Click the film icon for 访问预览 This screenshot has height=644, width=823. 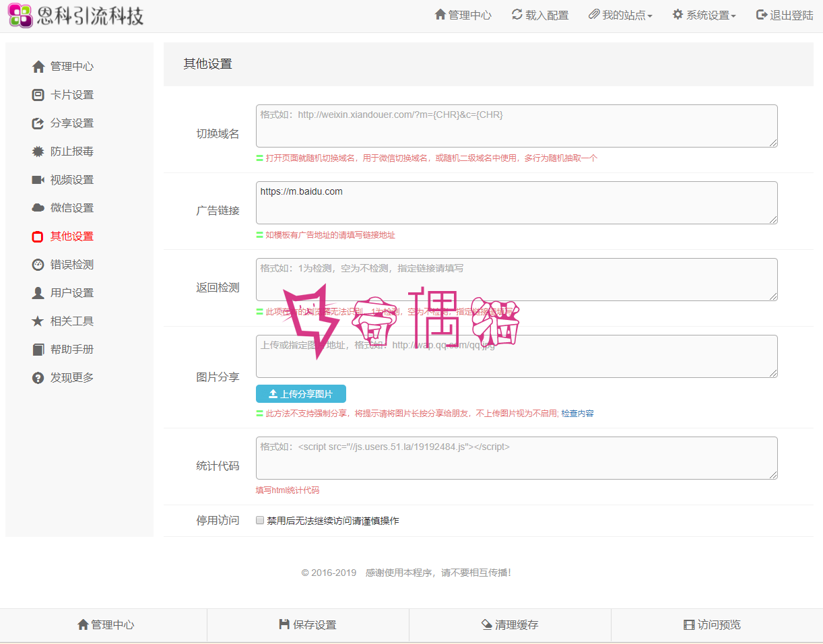pos(689,625)
